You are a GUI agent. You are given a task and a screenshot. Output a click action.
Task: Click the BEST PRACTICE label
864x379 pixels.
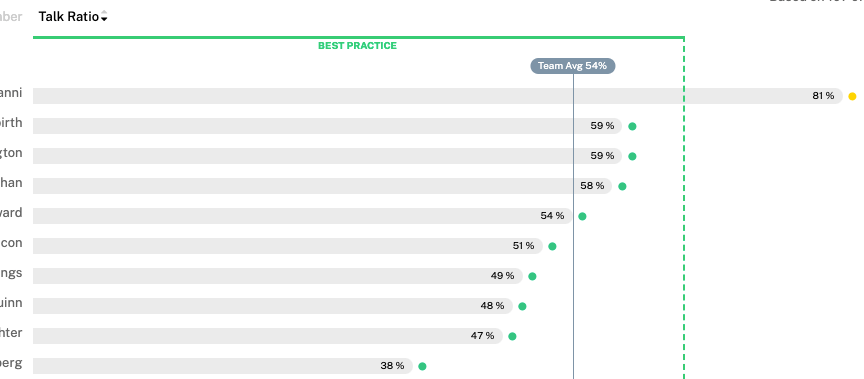click(357, 46)
